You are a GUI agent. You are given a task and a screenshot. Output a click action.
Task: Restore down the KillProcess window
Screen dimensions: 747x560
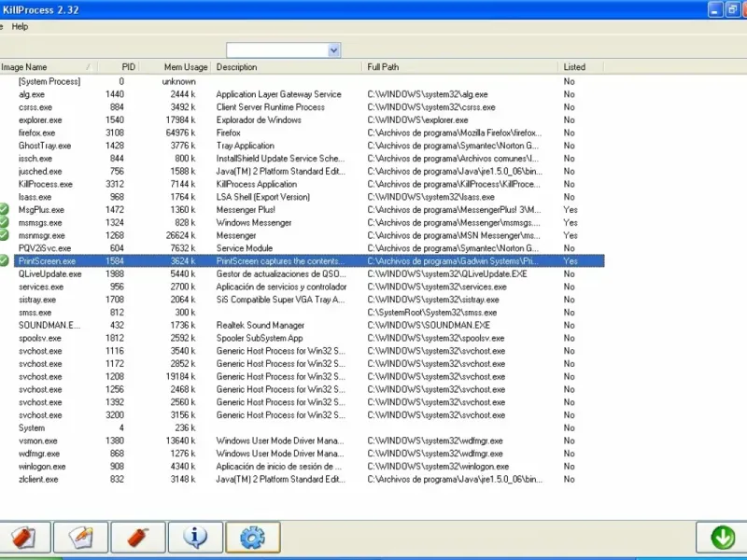[x=732, y=9]
